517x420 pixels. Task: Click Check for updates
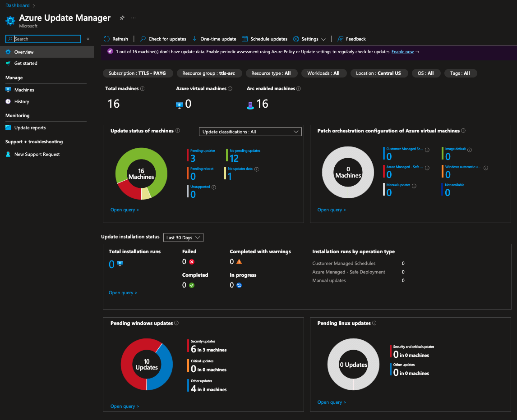coord(163,39)
